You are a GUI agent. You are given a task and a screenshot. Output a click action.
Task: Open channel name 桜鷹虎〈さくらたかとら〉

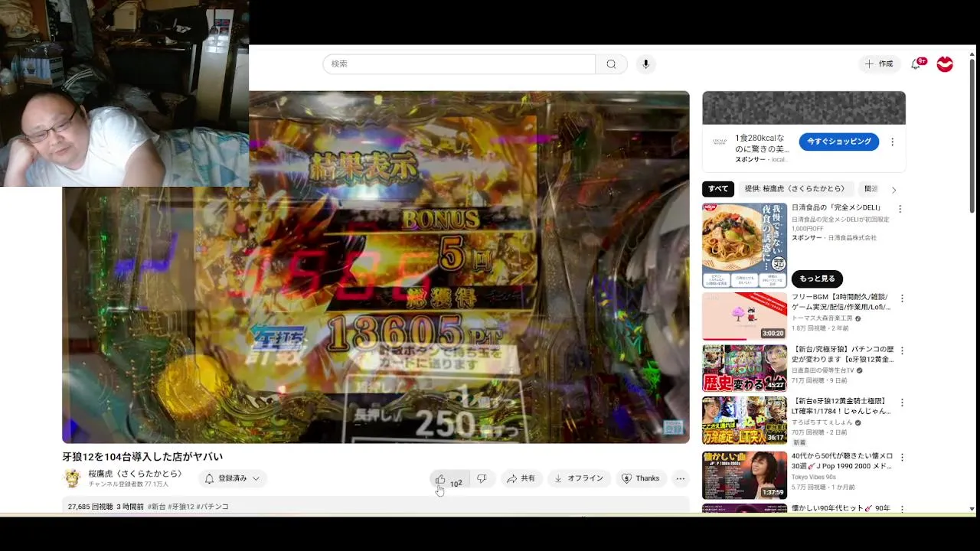[136, 474]
